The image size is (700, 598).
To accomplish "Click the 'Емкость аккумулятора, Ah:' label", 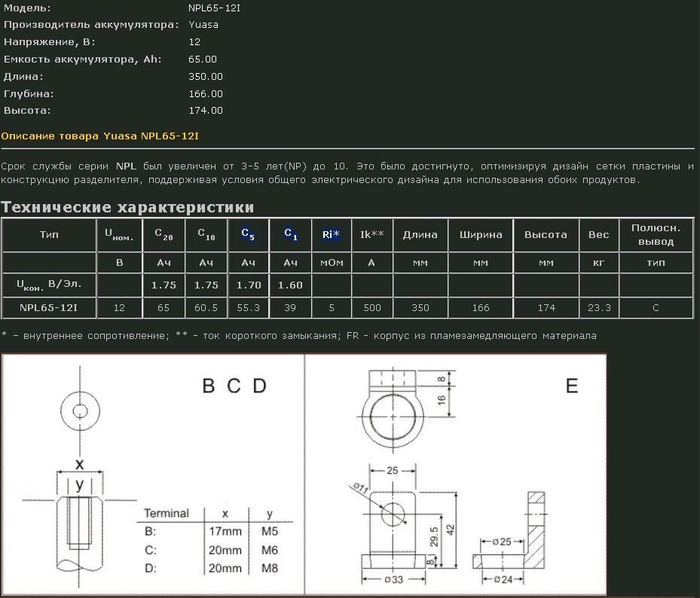I will [83, 59].
